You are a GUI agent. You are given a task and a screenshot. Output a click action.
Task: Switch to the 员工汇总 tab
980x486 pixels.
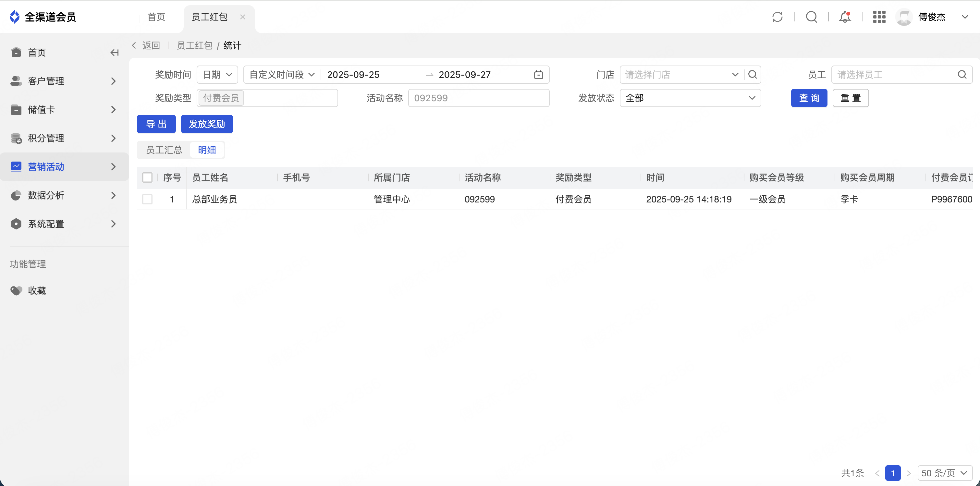click(x=164, y=150)
